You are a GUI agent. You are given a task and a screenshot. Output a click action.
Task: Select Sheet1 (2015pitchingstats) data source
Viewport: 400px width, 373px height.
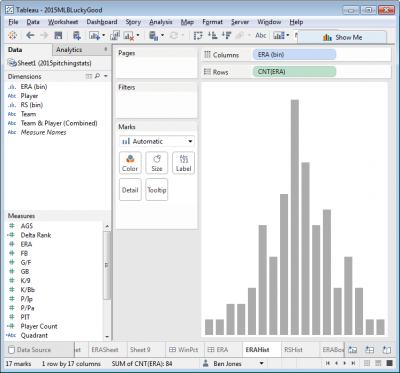click(49, 63)
